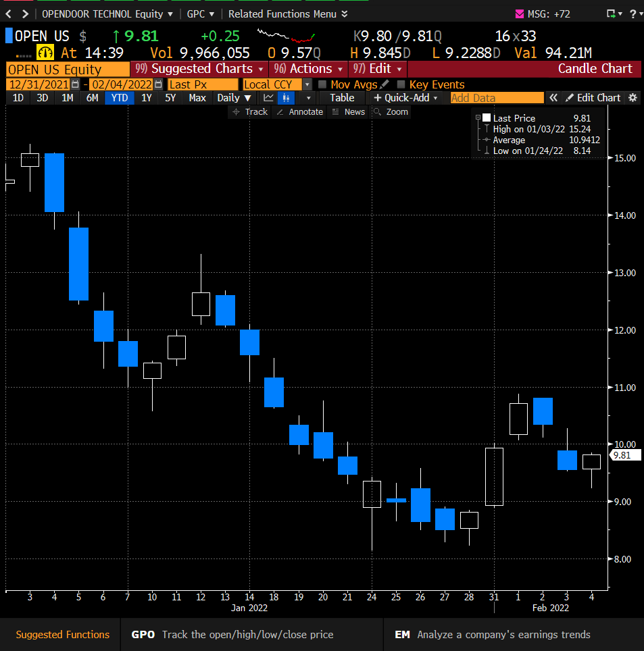Expand the Related Functions Menu
644x651 pixels.
tap(287, 14)
